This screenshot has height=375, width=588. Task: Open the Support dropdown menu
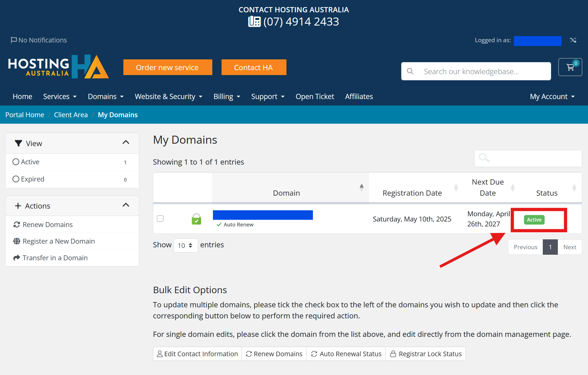[268, 97]
